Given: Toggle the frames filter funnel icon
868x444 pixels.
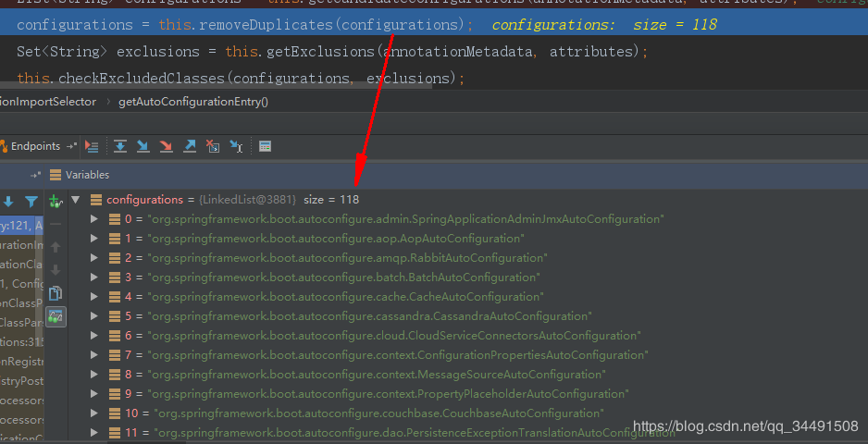Looking at the screenshot, I should [x=32, y=202].
